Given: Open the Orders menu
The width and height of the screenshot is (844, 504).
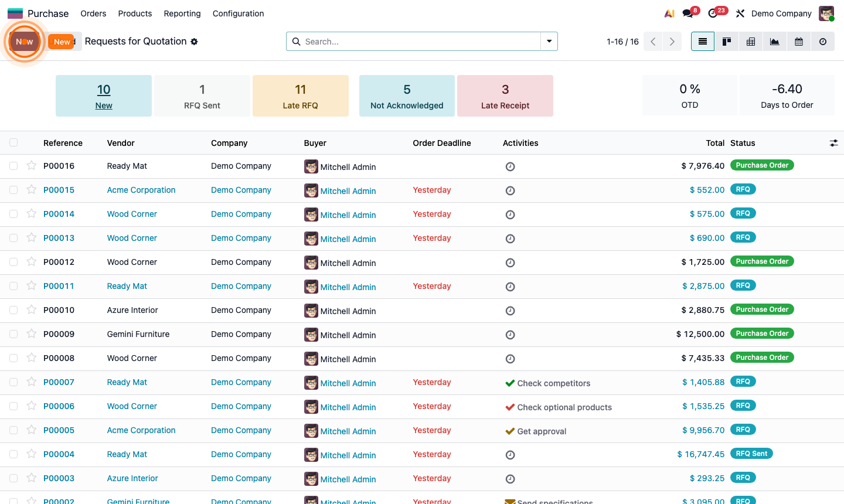Looking at the screenshot, I should point(93,13).
